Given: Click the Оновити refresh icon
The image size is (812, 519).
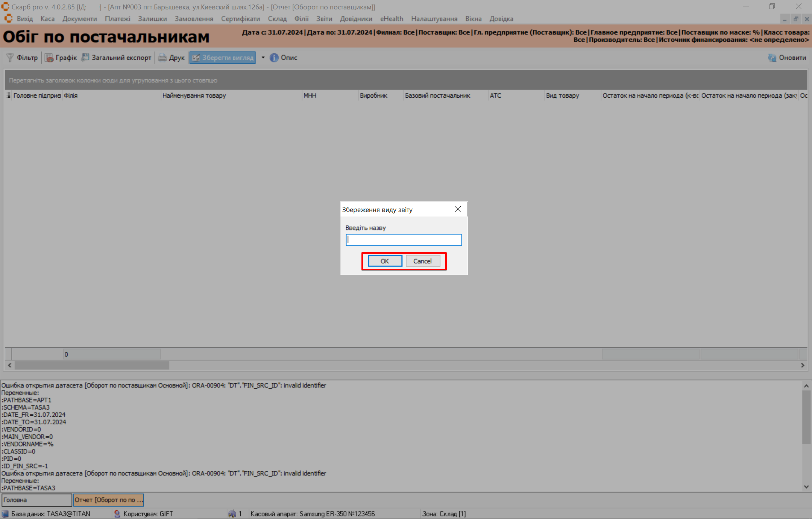Looking at the screenshot, I should [772, 57].
